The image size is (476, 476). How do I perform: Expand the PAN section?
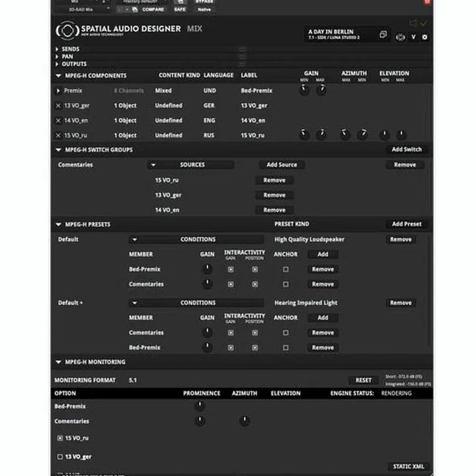coord(57,56)
